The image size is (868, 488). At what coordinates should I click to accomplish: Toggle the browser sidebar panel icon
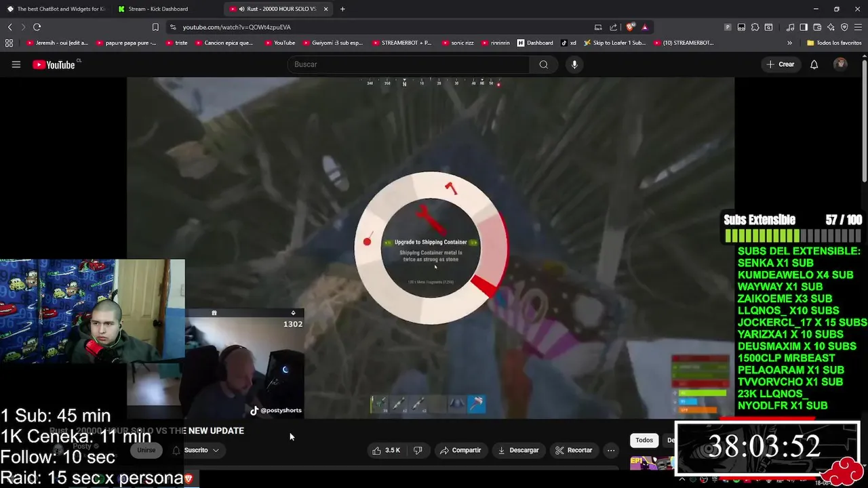click(x=804, y=27)
